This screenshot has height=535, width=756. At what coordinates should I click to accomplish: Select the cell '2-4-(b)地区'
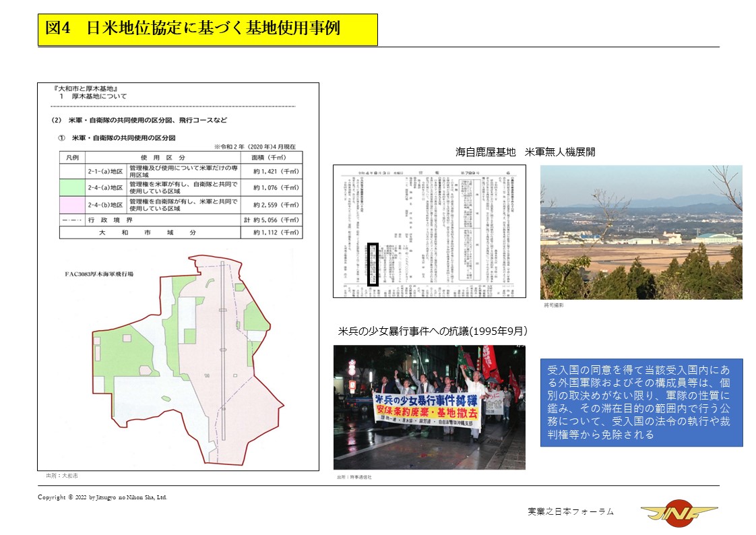106,205
